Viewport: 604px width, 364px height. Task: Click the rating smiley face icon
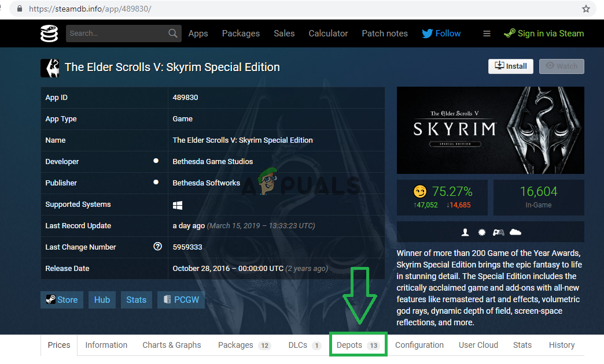tap(420, 191)
